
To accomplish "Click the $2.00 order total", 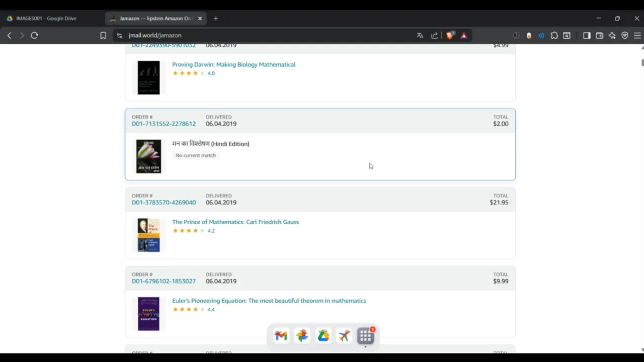I will pos(501,124).
